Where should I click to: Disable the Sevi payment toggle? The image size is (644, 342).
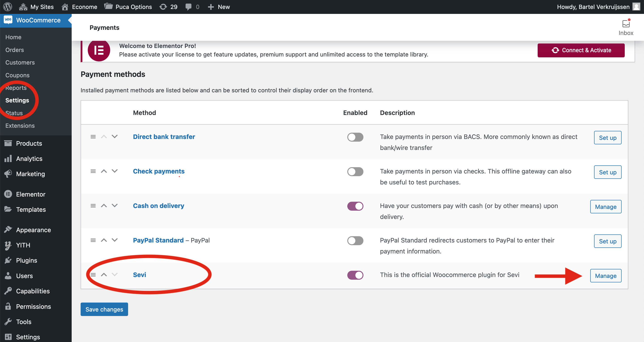pos(355,275)
